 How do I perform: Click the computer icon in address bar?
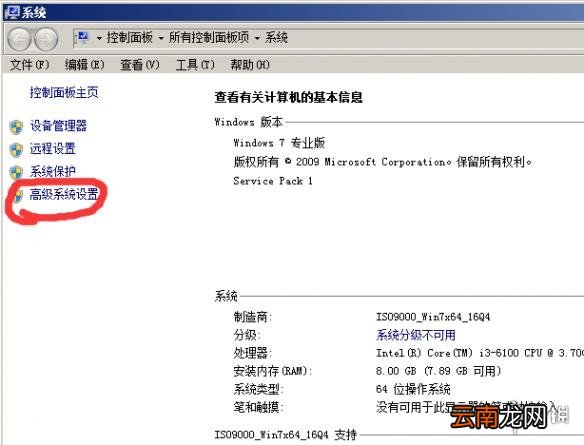[82, 38]
